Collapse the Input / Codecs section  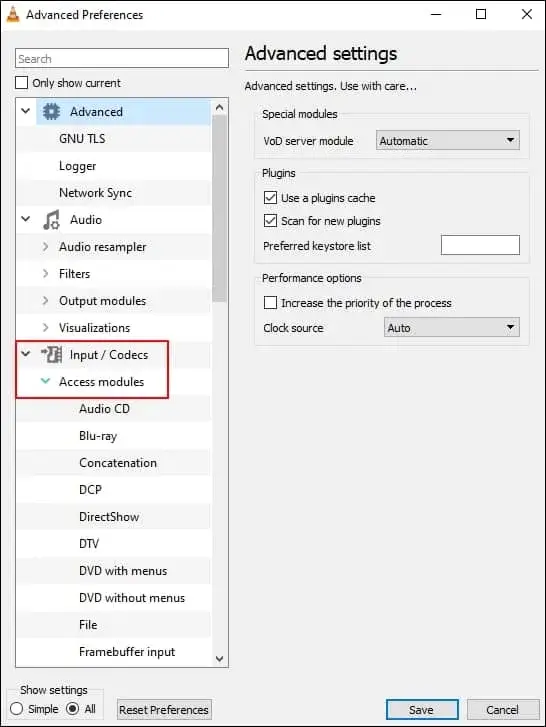(x=26, y=354)
